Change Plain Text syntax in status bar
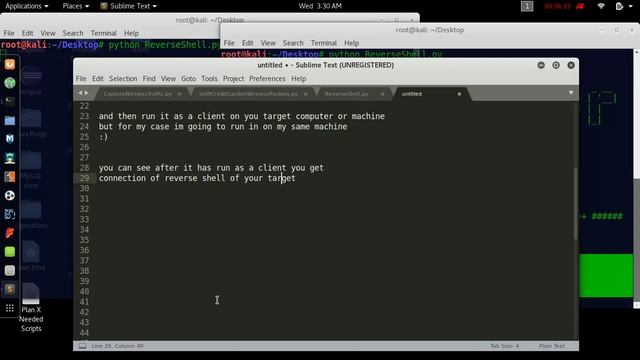The width and height of the screenshot is (640, 360). click(x=551, y=346)
